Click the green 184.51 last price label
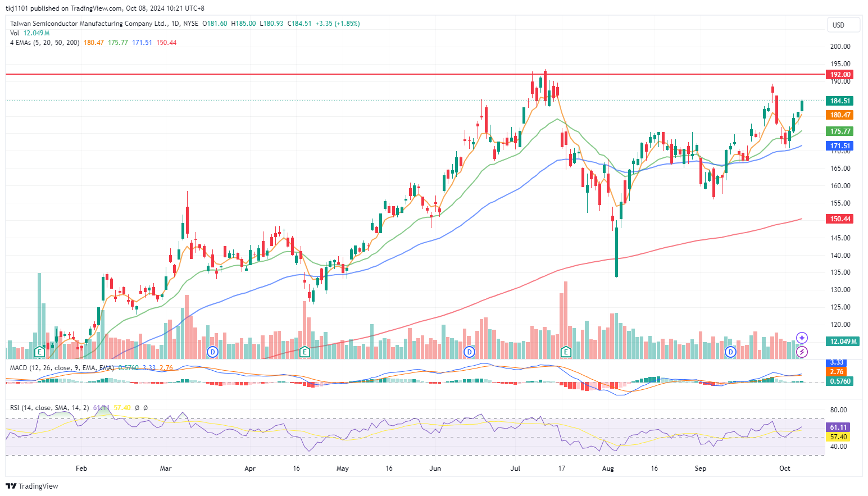Screen dimensions: 868x496 point(840,101)
